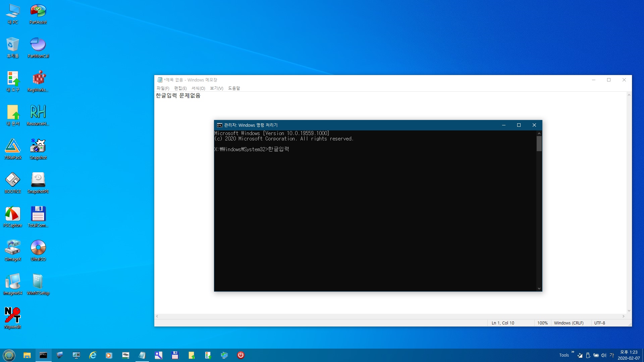
Task: Switch to Notepad taskbar button
Action: coord(142,355)
